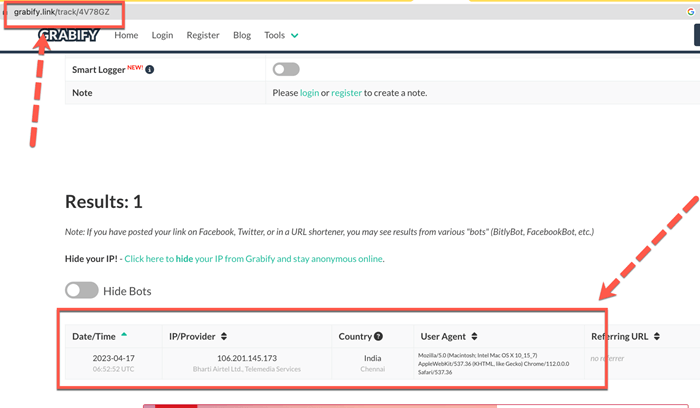Enable the Smart Logger toggle
The height and width of the screenshot is (408, 700).
(286, 69)
